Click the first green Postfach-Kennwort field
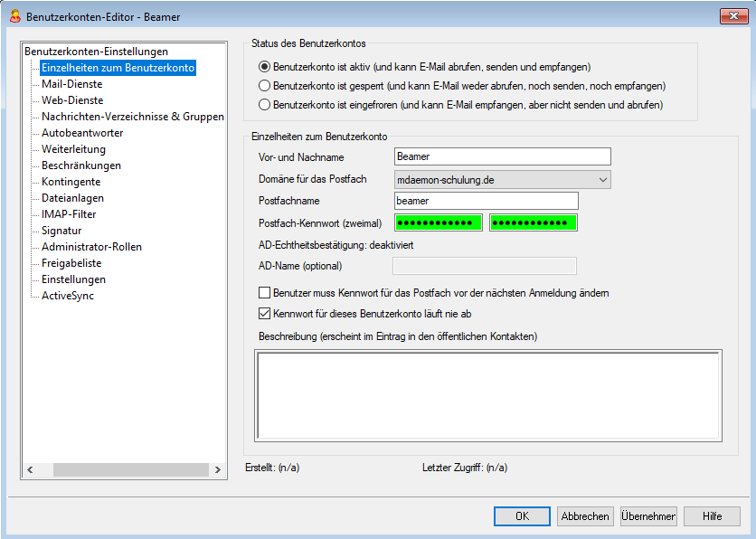This screenshot has height=539, width=756. (439, 222)
